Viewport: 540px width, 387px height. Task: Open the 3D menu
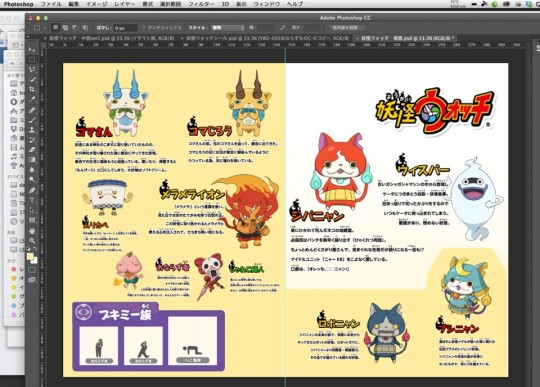click(x=225, y=4)
